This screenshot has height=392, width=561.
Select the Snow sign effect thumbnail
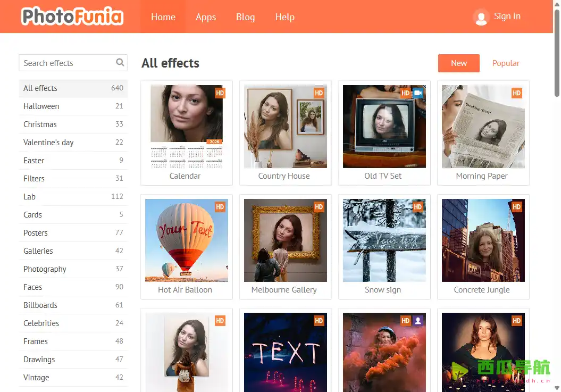[384, 240]
